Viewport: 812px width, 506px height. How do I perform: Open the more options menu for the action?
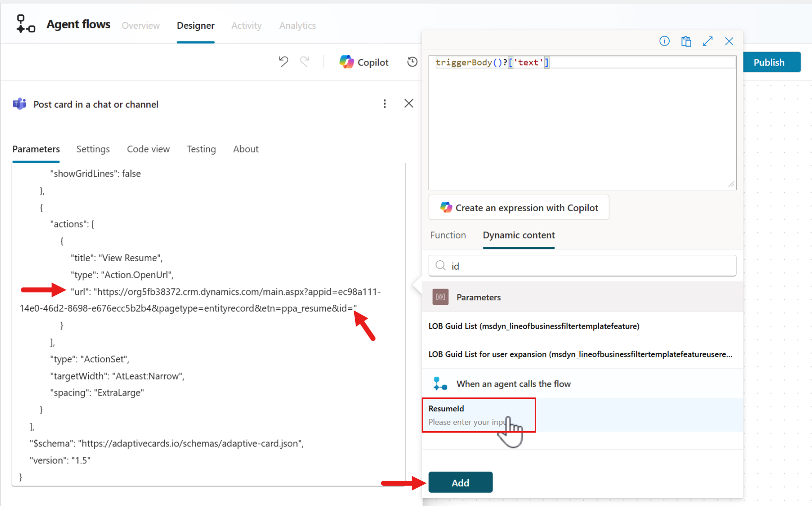click(384, 104)
